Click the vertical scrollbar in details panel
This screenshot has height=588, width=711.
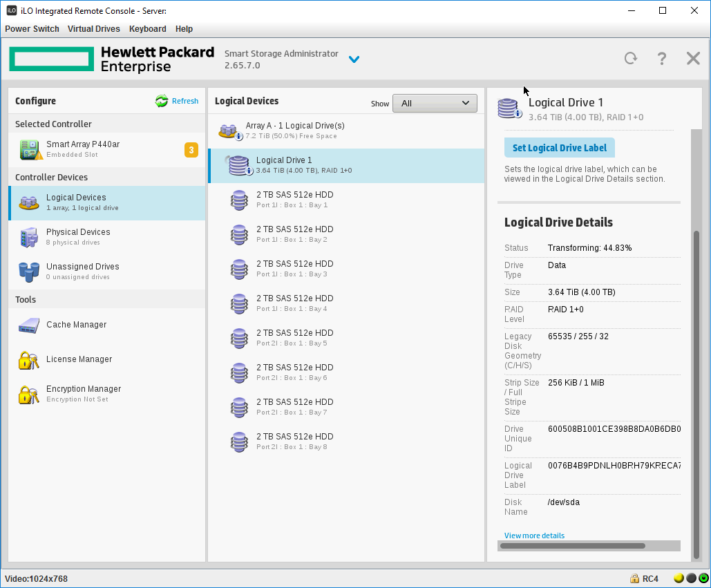point(696,395)
